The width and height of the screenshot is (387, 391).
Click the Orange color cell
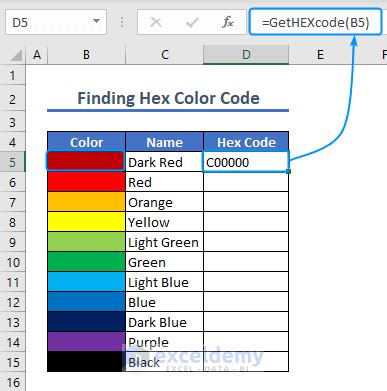click(x=86, y=202)
